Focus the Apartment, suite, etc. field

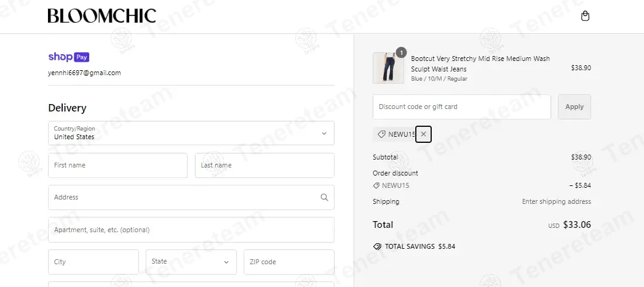(x=191, y=230)
